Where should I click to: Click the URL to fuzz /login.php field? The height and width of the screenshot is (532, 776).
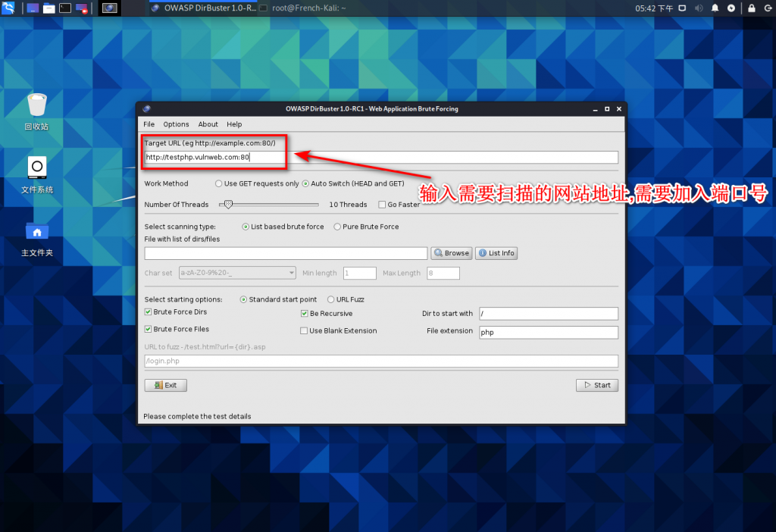381,361
